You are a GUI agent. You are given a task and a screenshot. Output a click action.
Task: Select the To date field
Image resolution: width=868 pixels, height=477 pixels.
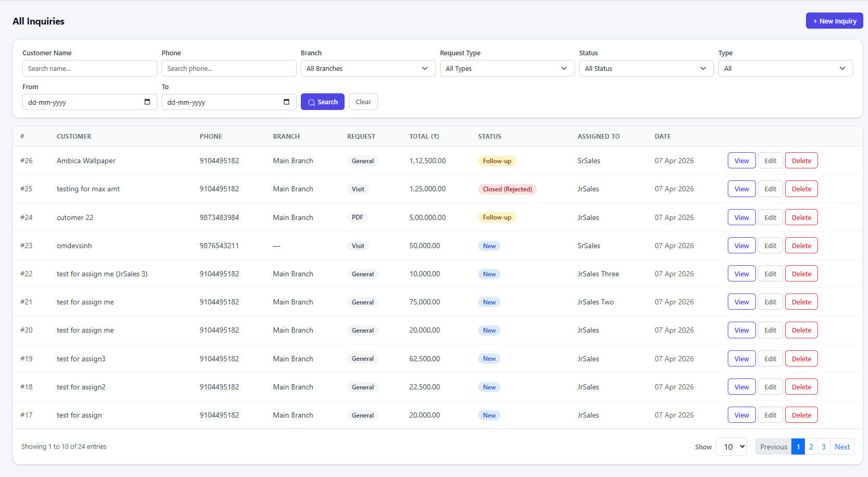(x=229, y=102)
